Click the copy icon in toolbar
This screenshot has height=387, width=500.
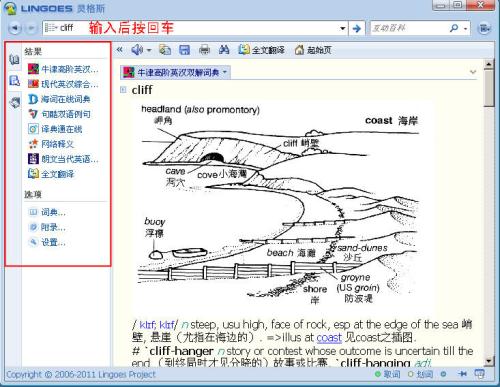coord(165,50)
